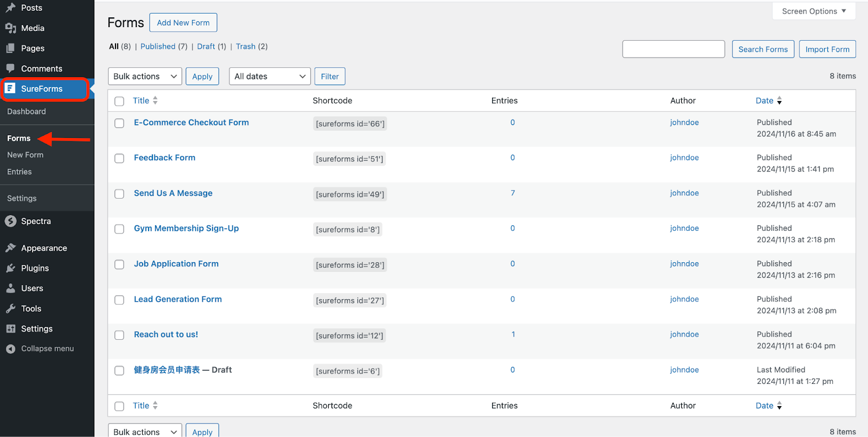Toggle the select-all checkbox in table header
868x437 pixels.
(119, 101)
